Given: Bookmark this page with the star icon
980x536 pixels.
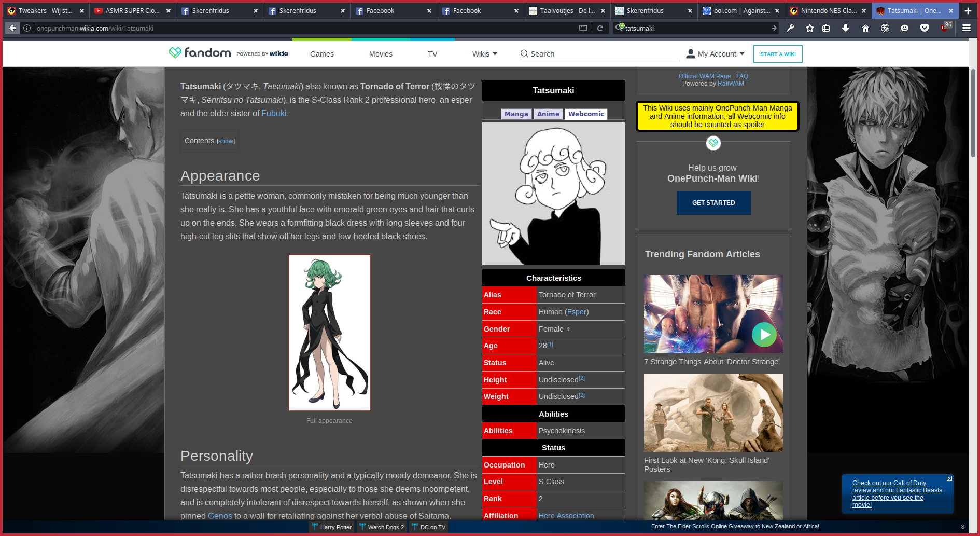Looking at the screenshot, I should coord(810,28).
